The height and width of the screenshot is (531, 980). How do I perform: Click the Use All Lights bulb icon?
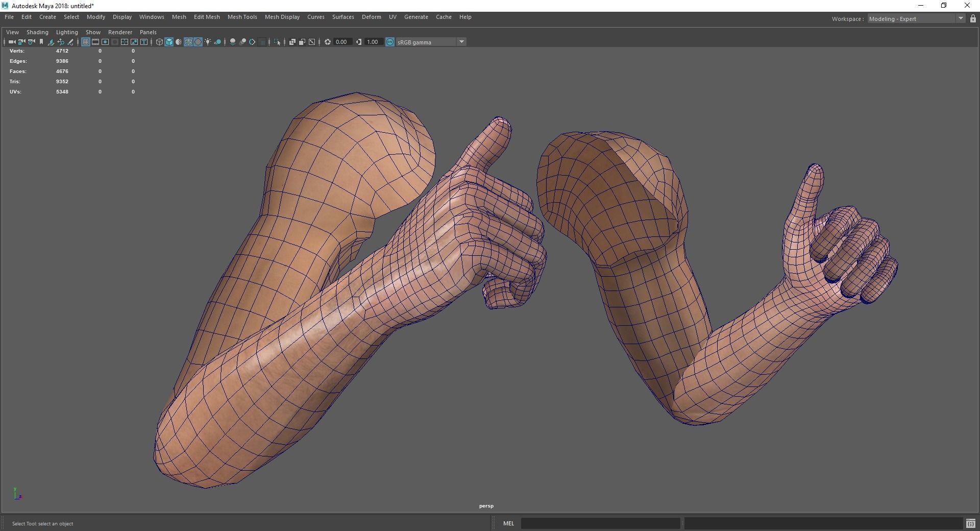208,42
